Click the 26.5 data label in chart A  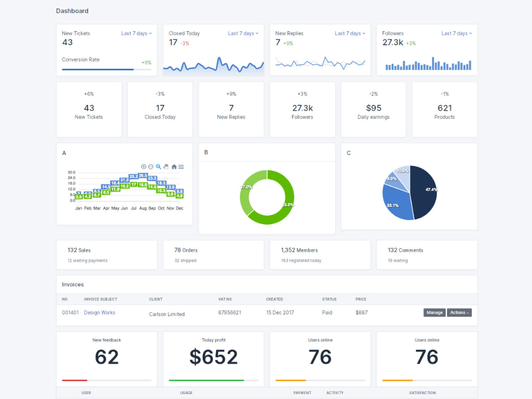tap(143, 176)
